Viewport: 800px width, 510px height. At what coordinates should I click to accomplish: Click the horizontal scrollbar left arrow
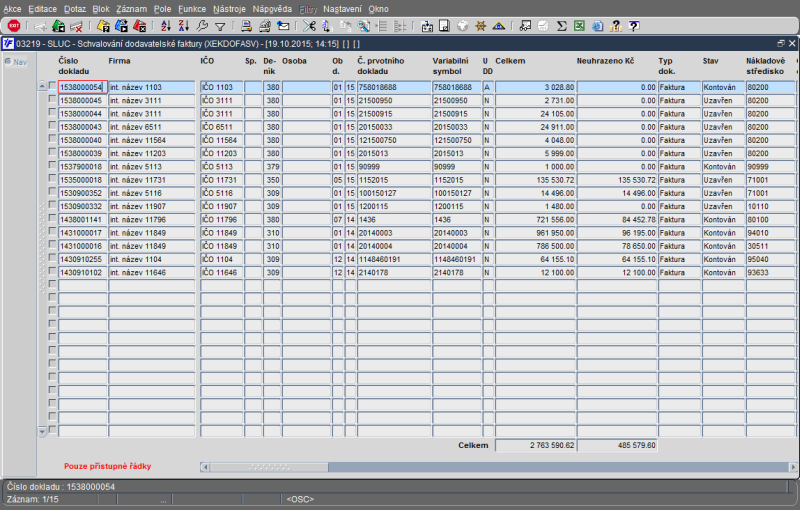pos(205,467)
